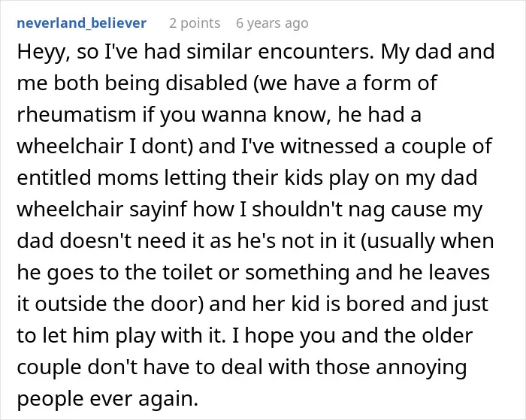Click the word 'rheumatism' in the comment
The image size is (526, 420).
pos(76,115)
